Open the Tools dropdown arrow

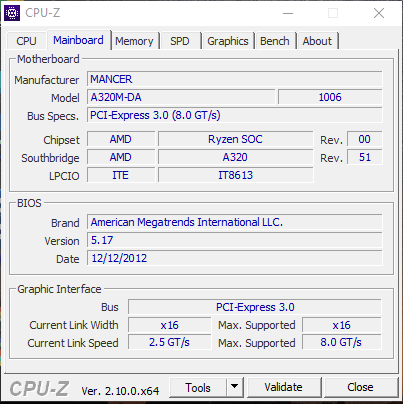click(x=235, y=387)
